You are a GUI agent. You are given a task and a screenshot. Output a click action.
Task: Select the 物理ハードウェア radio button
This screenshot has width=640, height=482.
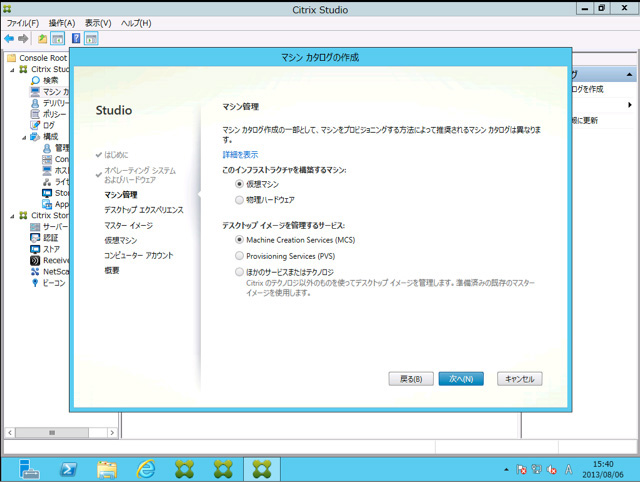239,200
